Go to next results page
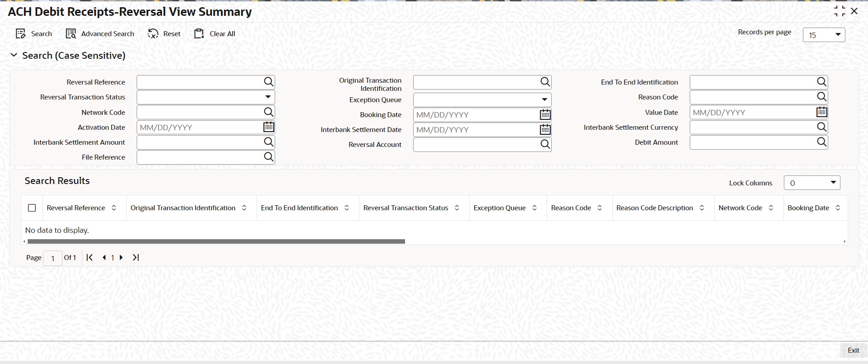The height and width of the screenshot is (364, 868). click(x=121, y=257)
